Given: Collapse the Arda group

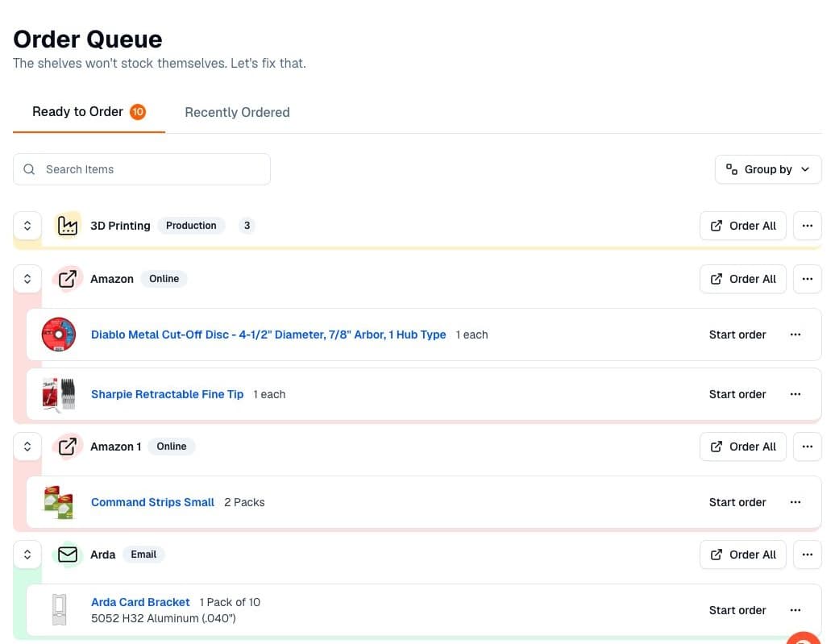Looking at the screenshot, I should coord(27,555).
